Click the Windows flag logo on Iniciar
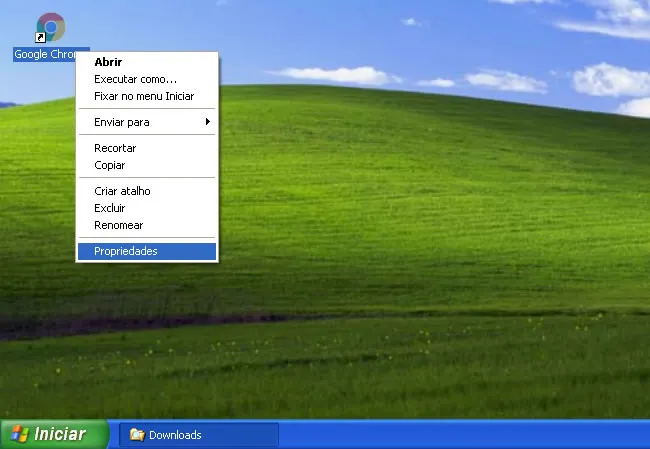 click(x=19, y=435)
